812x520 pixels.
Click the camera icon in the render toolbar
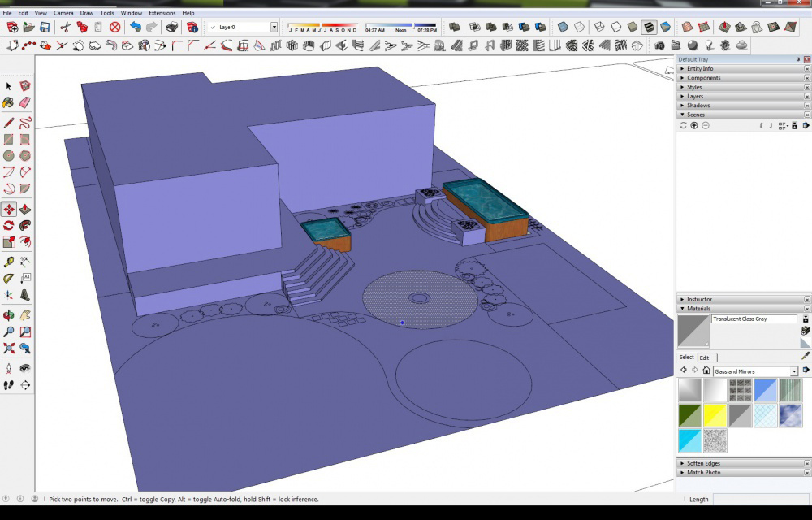click(659, 45)
